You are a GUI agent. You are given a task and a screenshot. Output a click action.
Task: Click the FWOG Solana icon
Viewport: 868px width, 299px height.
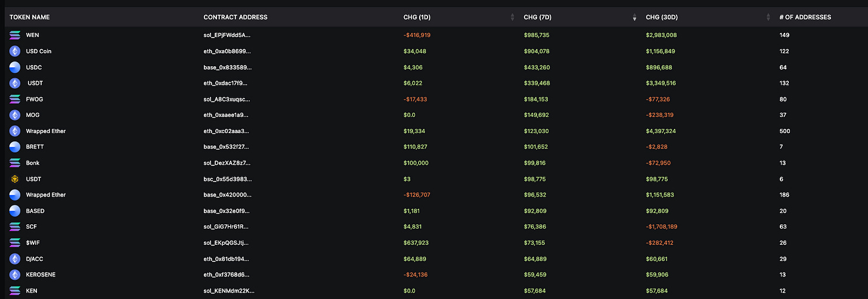click(15, 99)
